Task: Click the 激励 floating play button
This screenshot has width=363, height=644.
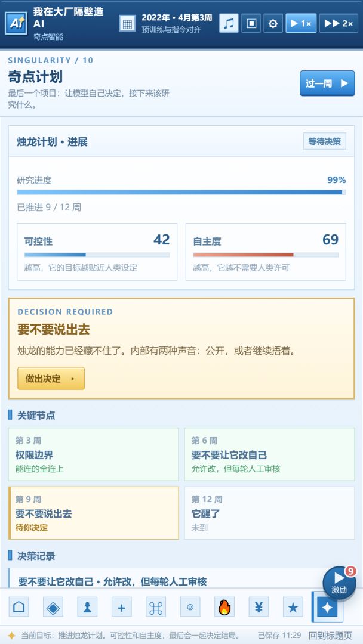Action: click(339, 584)
